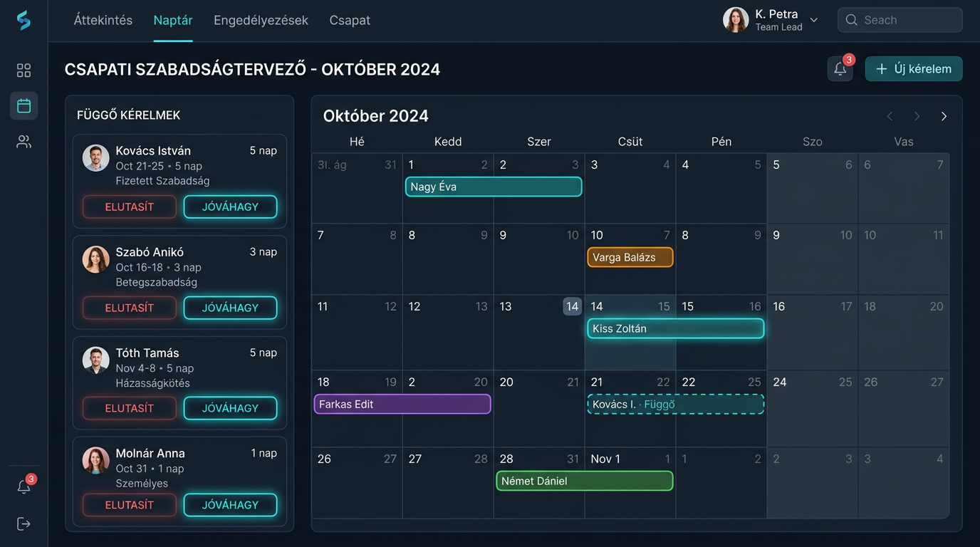Click the Új kérelem button

[914, 69]
